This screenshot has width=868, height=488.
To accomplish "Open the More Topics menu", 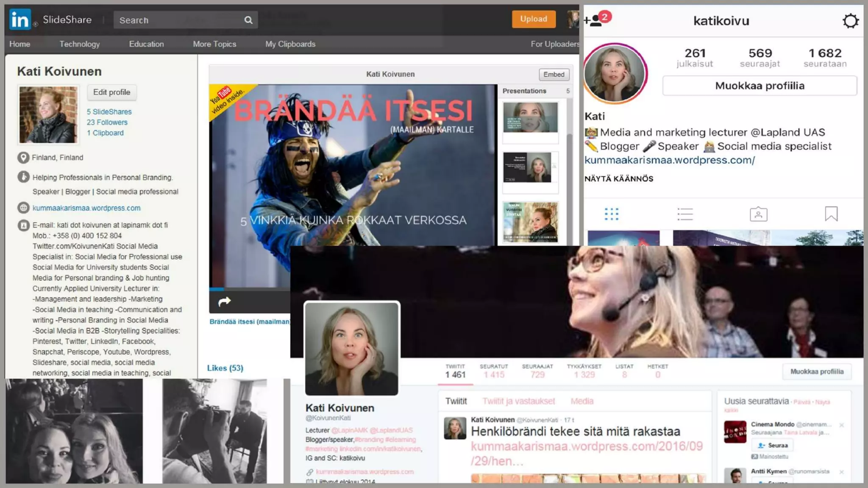I will point(214,44).
